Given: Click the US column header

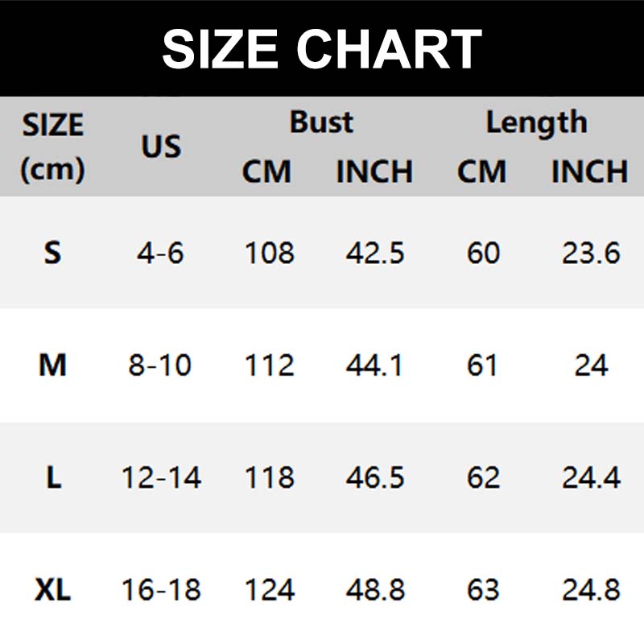Looking at the screenshot, I should (161, 147).
